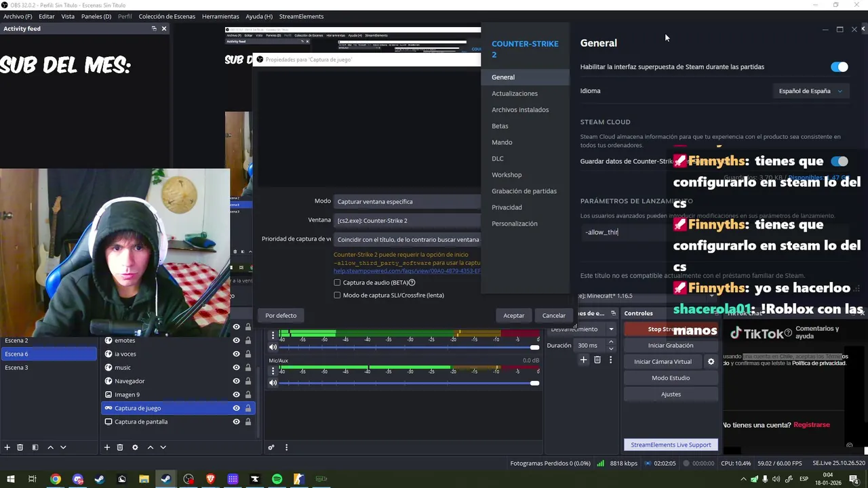Open Chrome from the taskbar
Viewport: 868px width, 488px height.
tap(56, 479)
